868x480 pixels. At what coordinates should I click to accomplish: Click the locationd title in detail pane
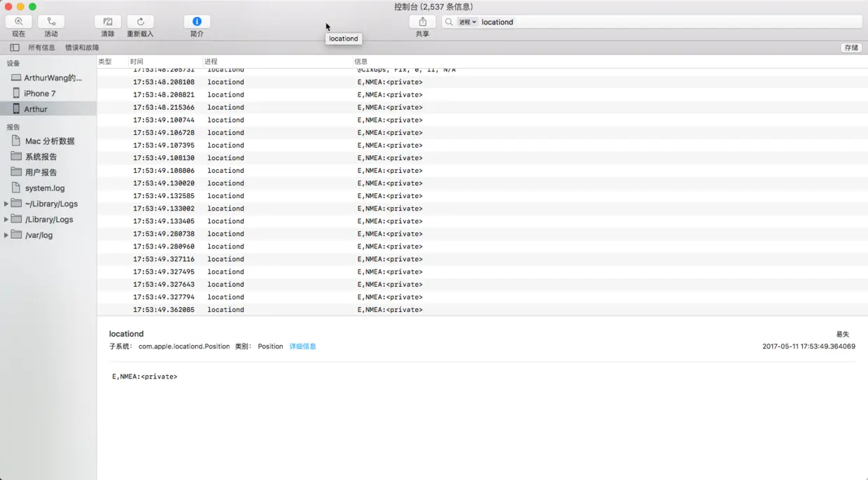pyautogui.click(x=126, y=334)
